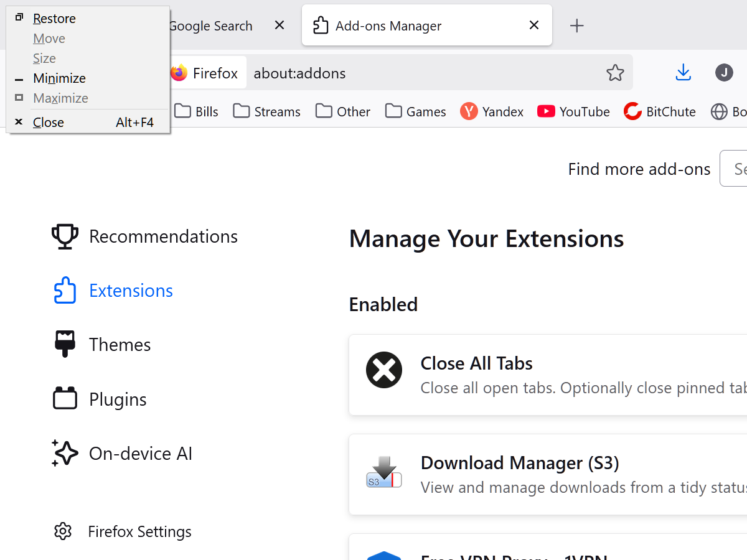Open the Themes category

click(120, 345)
